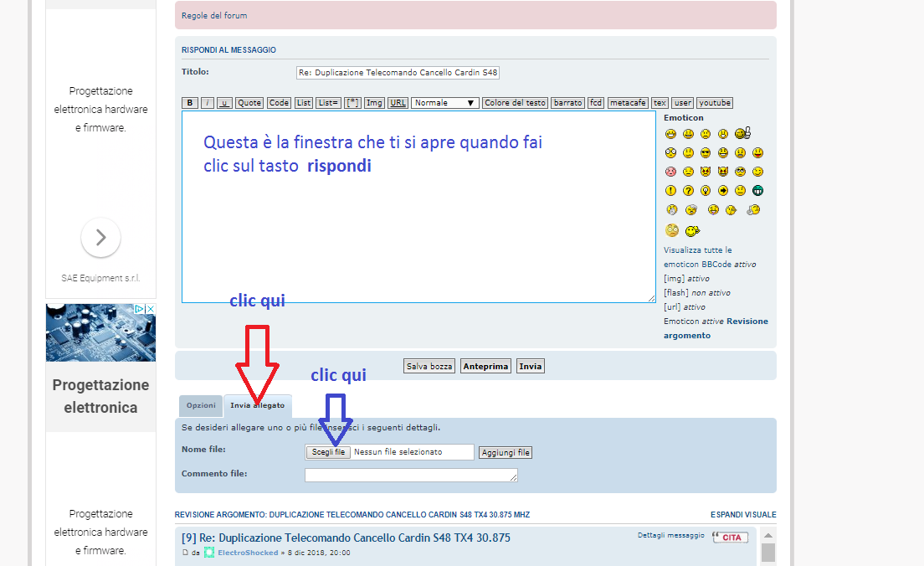Insert the red angry face emoticon
The width and height of the screenshot is (924, 566).
coord(670,172)
